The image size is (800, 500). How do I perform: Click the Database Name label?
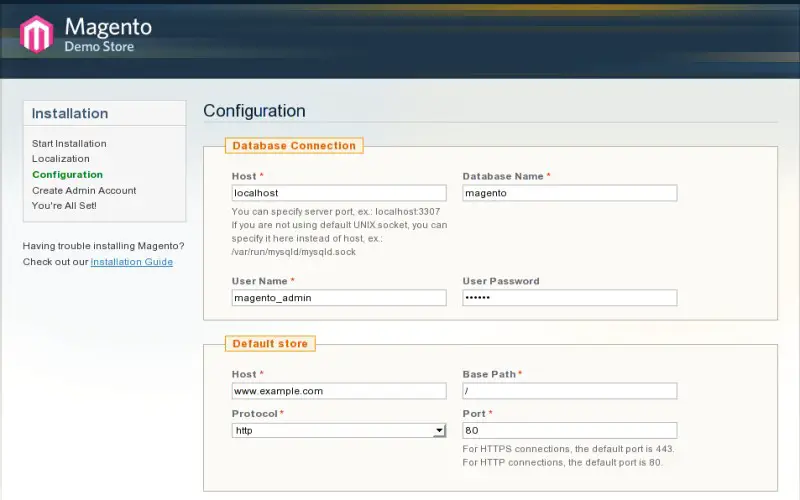point(503,176)
